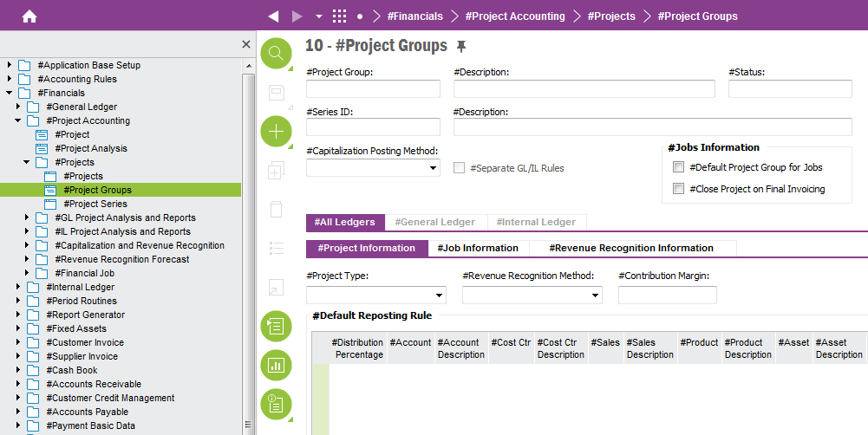Image resolution: width=868 pixels, height=435 pixels.
Task: Open the grid navigator icon in header
Action: (x=339, y=16)
